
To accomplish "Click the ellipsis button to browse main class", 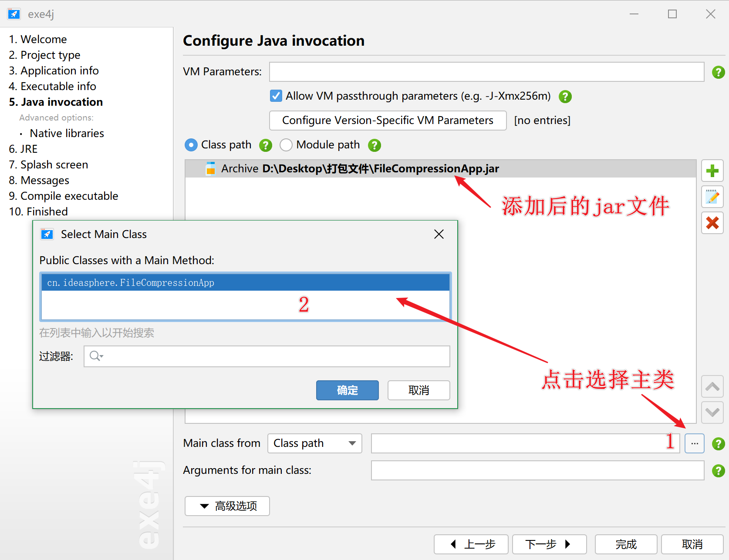I will coord(695,444).
